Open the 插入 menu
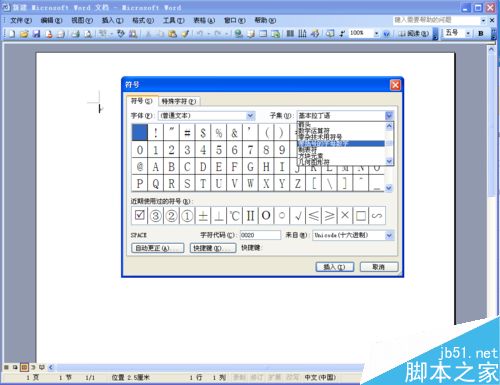Screen dimensions: 500x385 pyautogui.click(x=112, y=21)
